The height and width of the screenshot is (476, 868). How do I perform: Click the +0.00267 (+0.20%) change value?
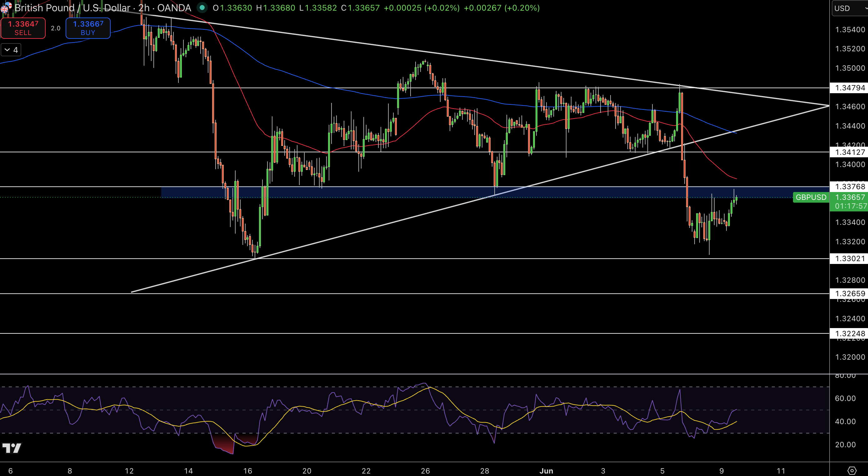[502, 8]
